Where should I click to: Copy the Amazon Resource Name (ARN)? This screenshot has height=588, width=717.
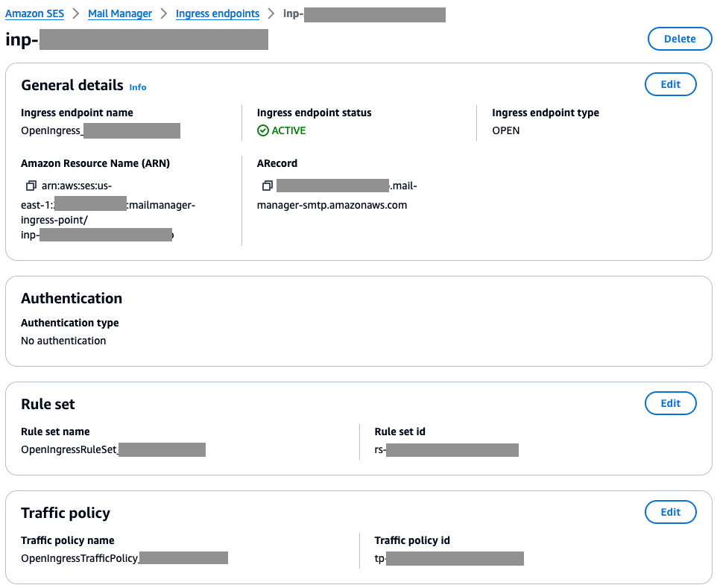(x=31, y=185)
